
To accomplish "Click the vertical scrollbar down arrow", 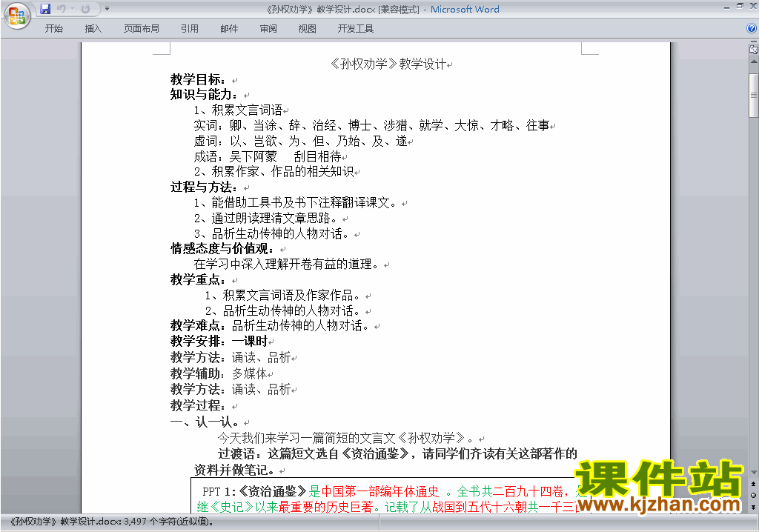I will (754, 473).
